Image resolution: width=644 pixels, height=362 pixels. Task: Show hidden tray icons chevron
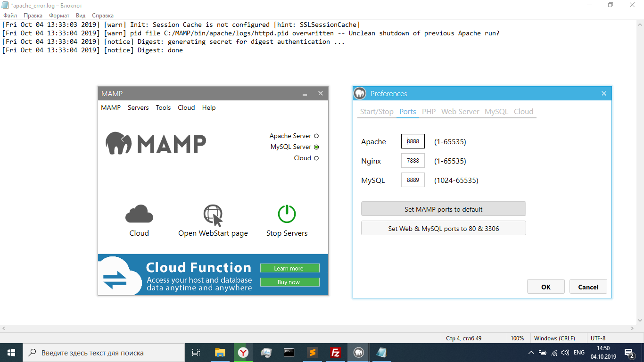point(531,353)
